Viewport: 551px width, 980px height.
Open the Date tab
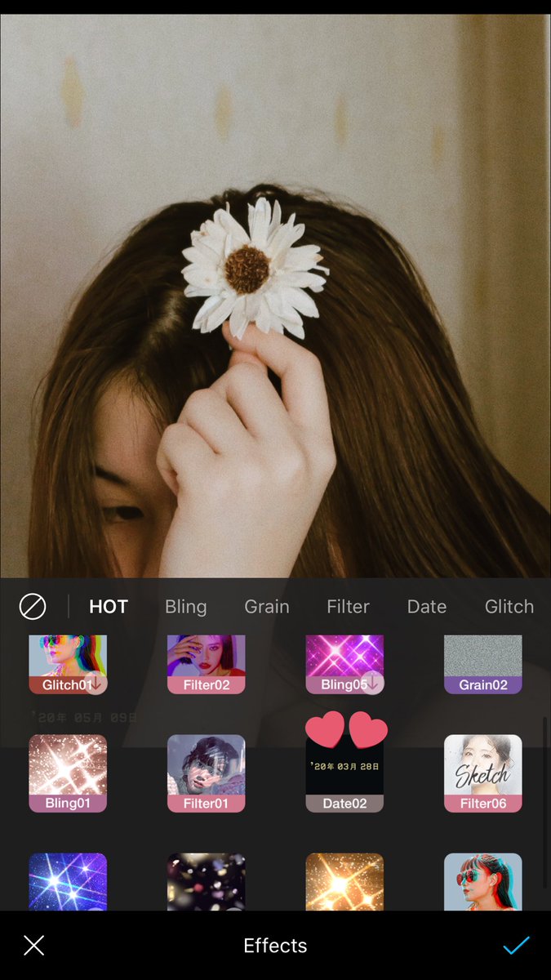click(427, 607)
